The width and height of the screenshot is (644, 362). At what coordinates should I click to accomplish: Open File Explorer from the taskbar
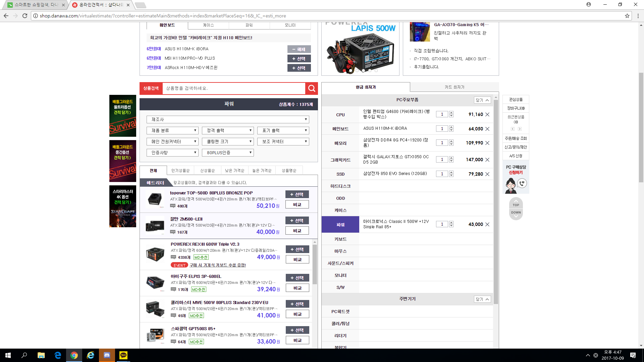click(41, 355)
